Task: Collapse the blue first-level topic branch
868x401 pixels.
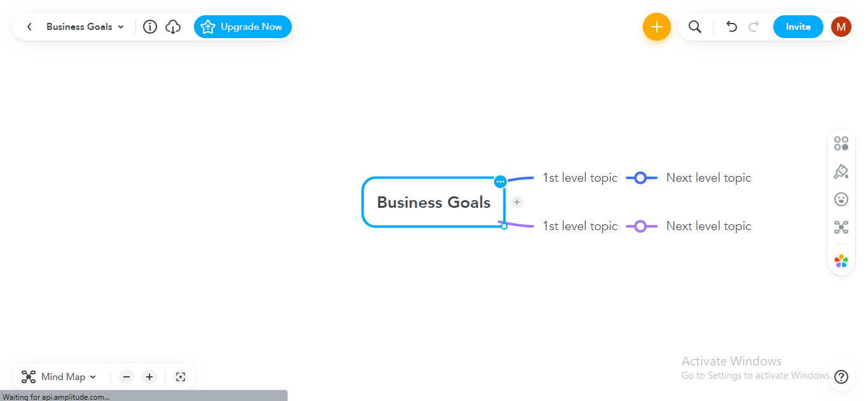Action: click(640, 178)
